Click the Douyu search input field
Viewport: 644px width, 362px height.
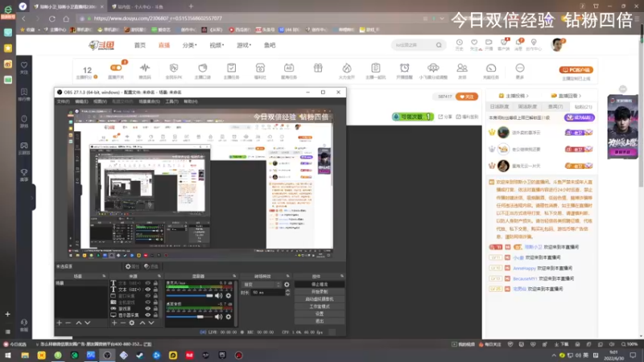coord(413,45)
